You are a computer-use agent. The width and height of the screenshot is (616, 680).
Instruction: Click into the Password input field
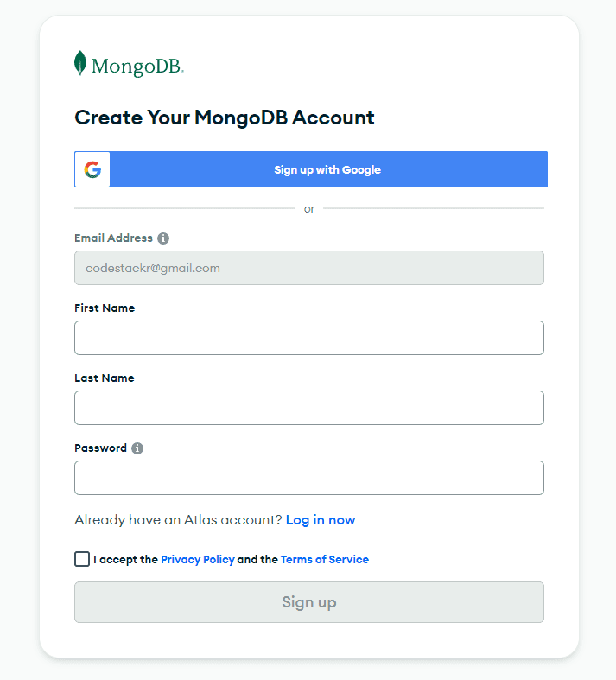308,478
